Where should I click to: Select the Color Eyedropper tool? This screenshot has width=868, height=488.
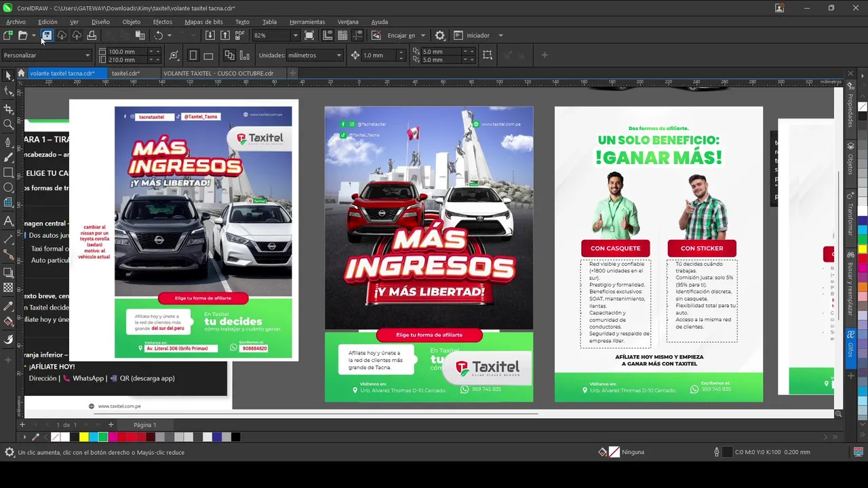click(8, 306)
